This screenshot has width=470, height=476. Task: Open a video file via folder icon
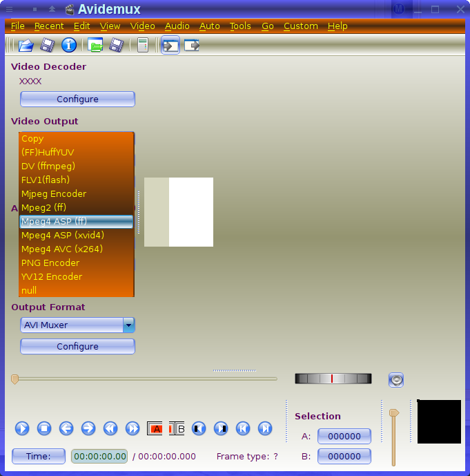pyautogui.click(x=26, y=46)
